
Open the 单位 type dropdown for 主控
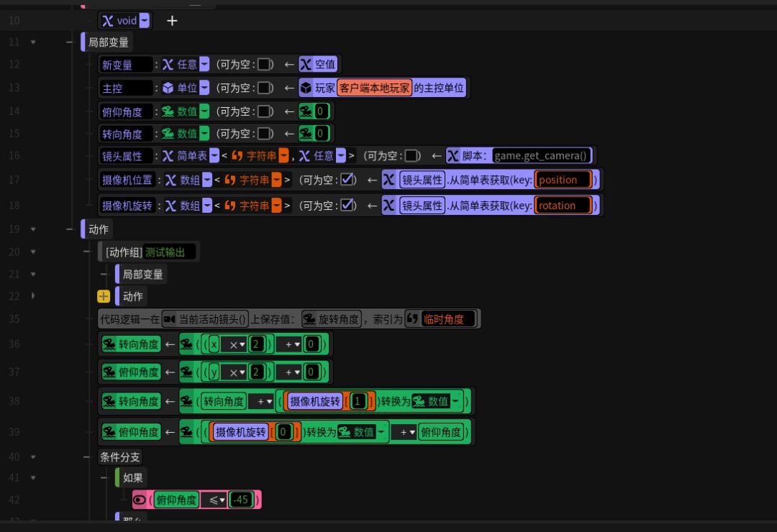pyautogui.click(x=204, y=88)
